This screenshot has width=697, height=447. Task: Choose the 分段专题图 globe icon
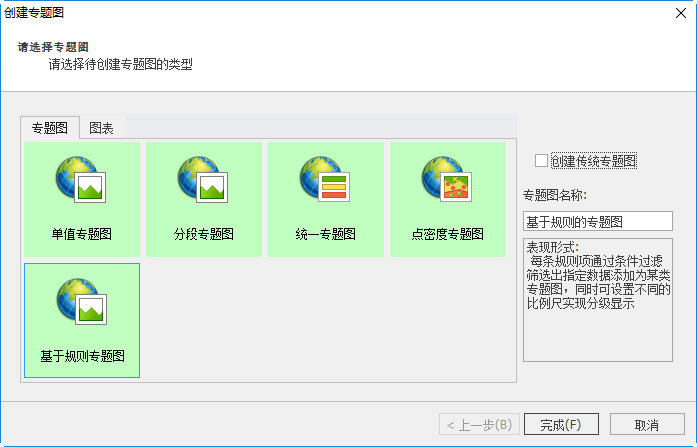click(204, 180)
